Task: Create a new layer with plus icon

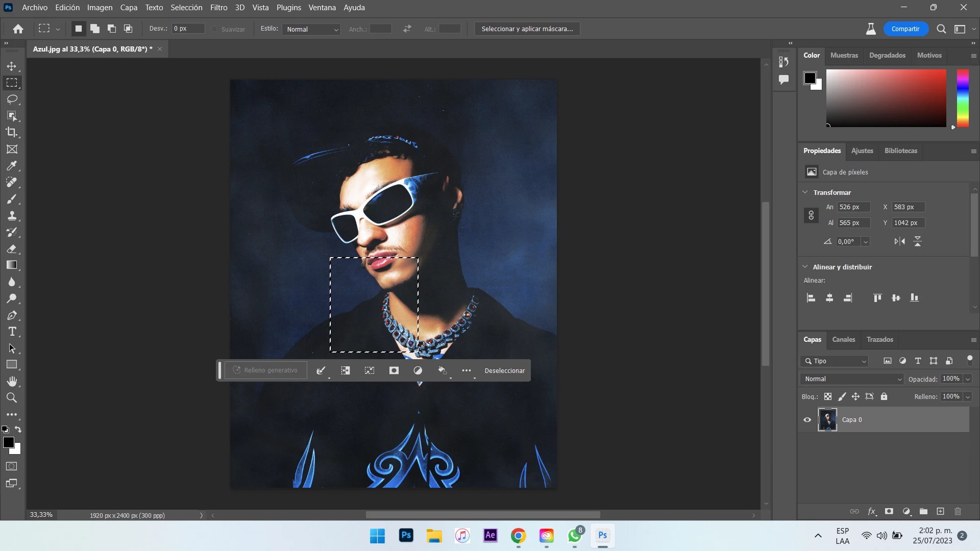Action: [x=940, y=511]
